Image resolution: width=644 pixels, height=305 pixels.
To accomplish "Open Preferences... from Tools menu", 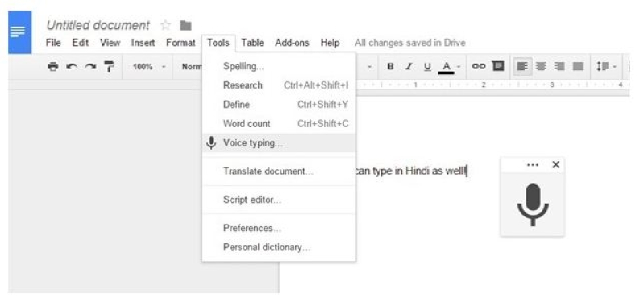I will click(279, 228).
